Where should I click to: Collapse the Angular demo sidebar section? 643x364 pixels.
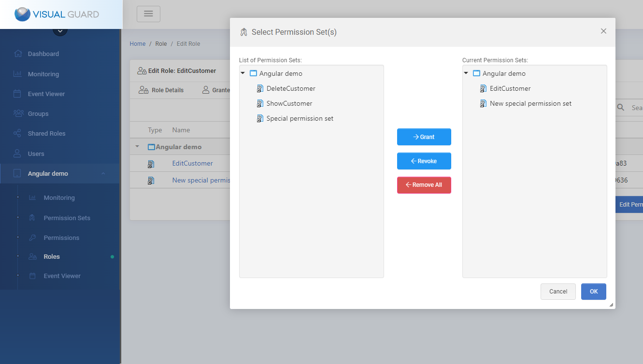point(103,174)
